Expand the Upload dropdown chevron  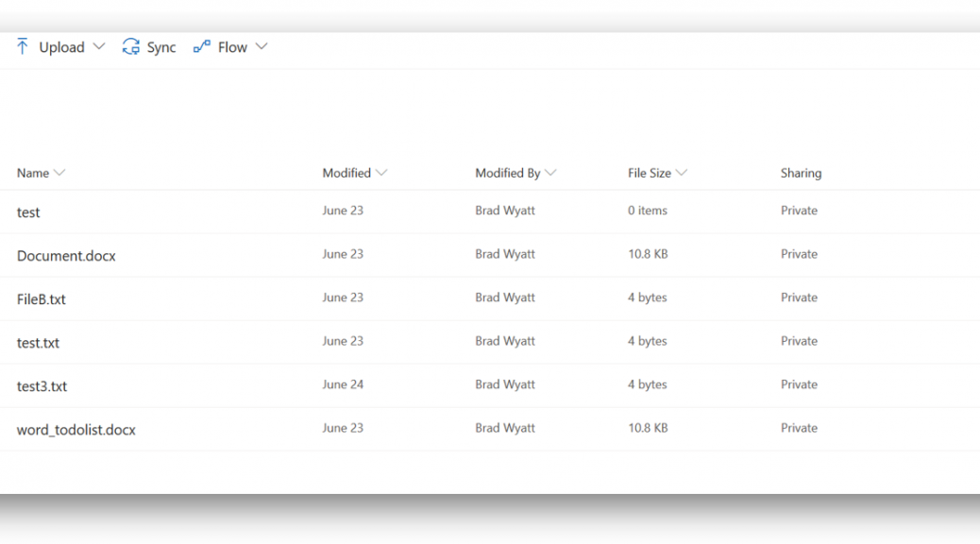click(x=99, y=47)
